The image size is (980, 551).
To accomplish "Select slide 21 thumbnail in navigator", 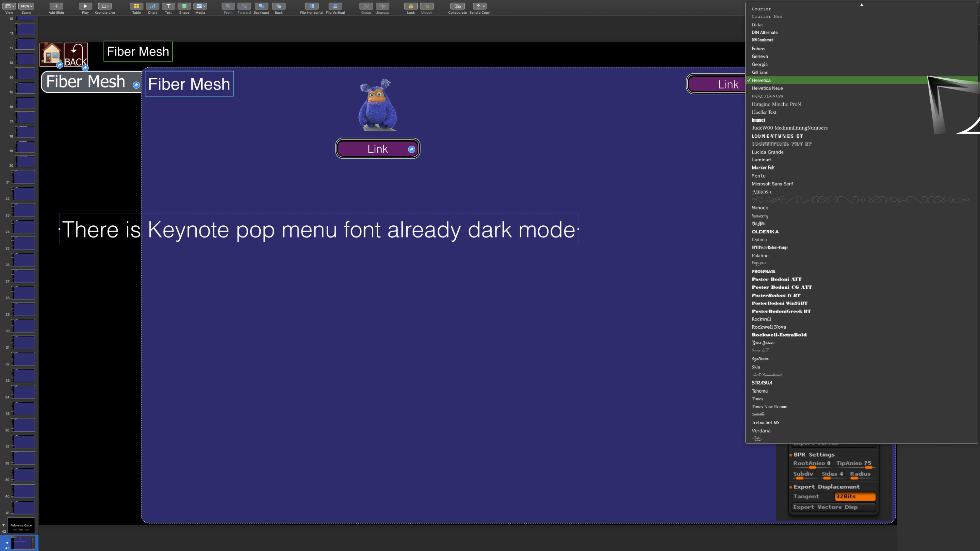I will [23, 177].
